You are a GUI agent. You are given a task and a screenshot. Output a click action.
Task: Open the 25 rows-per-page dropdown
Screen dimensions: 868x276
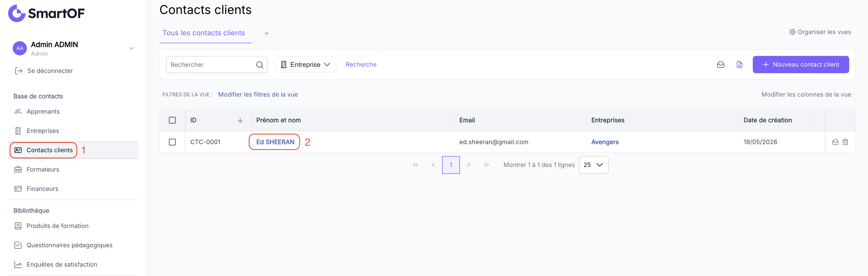coord(593,165)
